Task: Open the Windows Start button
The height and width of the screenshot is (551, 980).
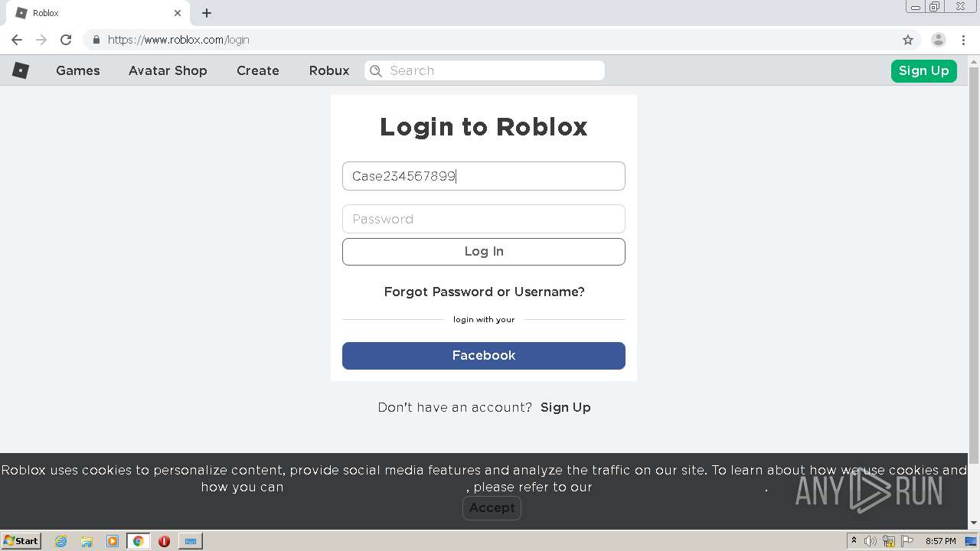Action: [21, 540]
